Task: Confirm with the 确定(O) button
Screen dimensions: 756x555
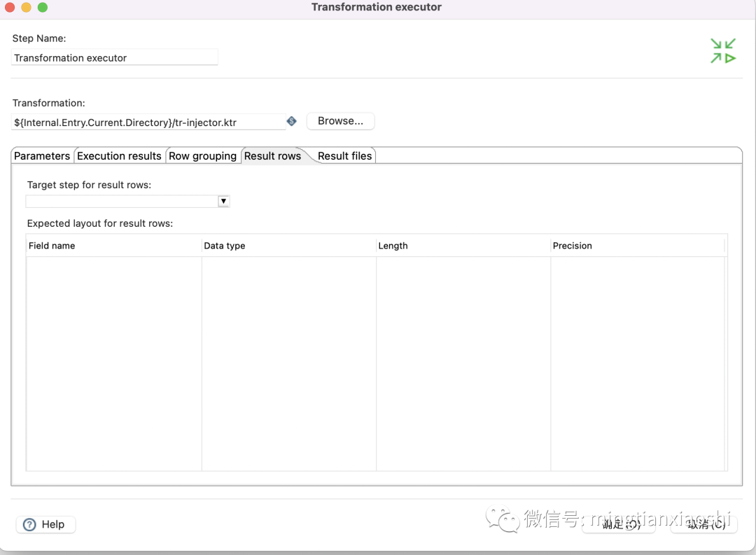Action: pyautogui.click(x=619, y=524)
